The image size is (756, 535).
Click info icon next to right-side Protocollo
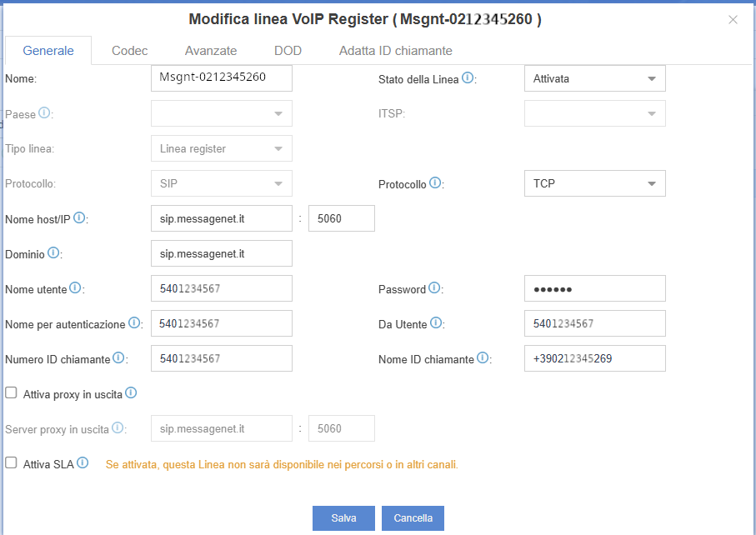[x=435, y=182]
